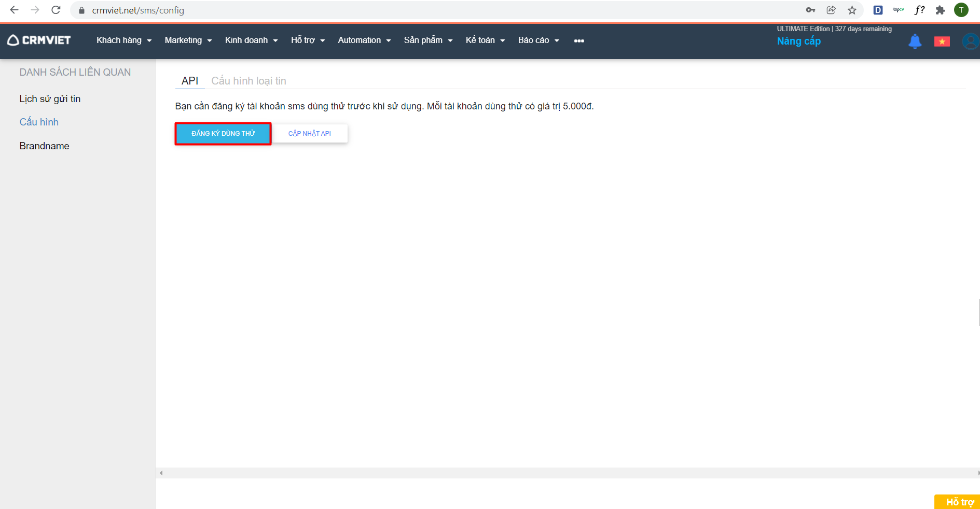
Task: Open browser extensions puzzle icon
Action: tap(940, 10)
